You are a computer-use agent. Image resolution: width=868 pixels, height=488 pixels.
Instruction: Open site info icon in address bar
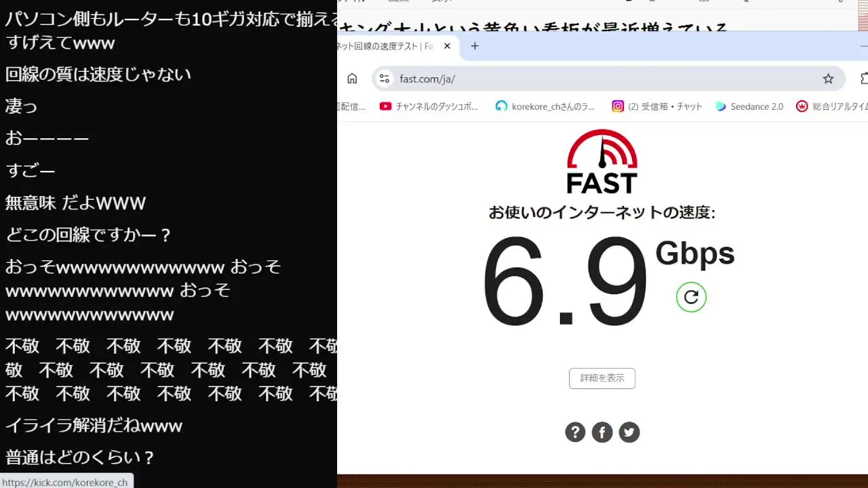[x=384, y=79]
